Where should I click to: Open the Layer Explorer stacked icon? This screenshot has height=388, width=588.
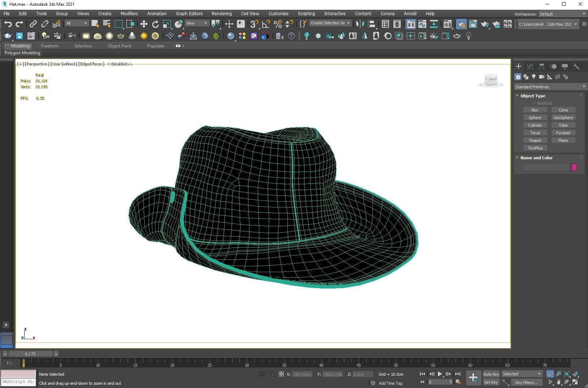pos(397,24)
